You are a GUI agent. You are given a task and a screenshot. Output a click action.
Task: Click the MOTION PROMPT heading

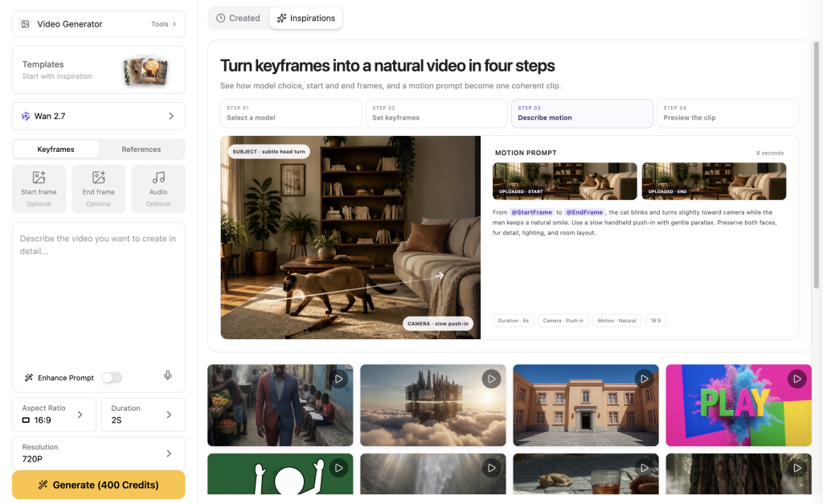click(x=526, y=153)
